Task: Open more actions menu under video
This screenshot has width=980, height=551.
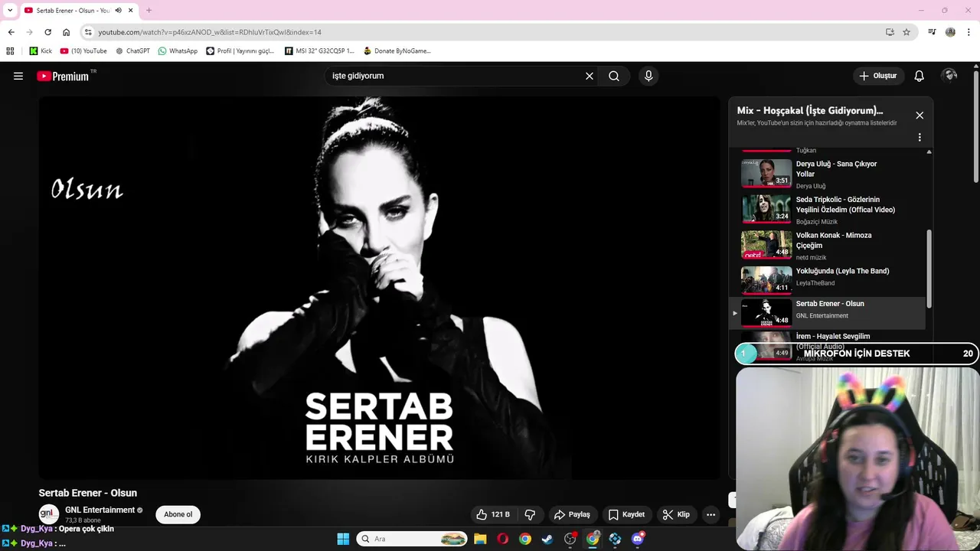Action: pyautogui.click(x=710, y=514)
